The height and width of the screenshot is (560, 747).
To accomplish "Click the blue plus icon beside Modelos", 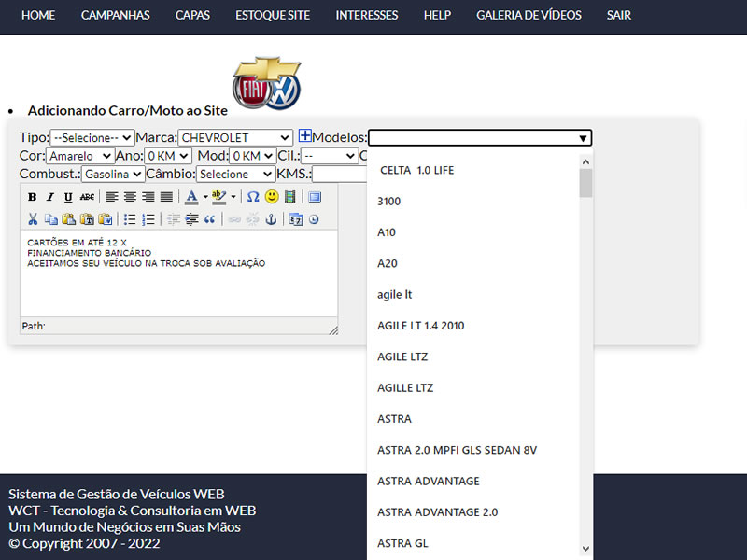I will [305, 135].
